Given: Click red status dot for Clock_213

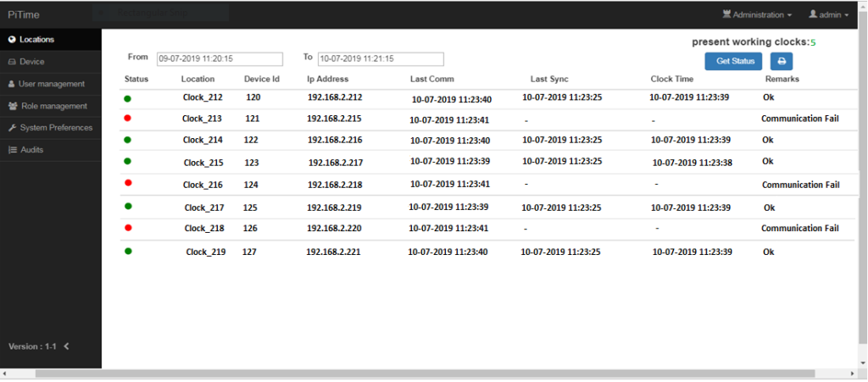Looking at the screenshot, I should 128,119.
